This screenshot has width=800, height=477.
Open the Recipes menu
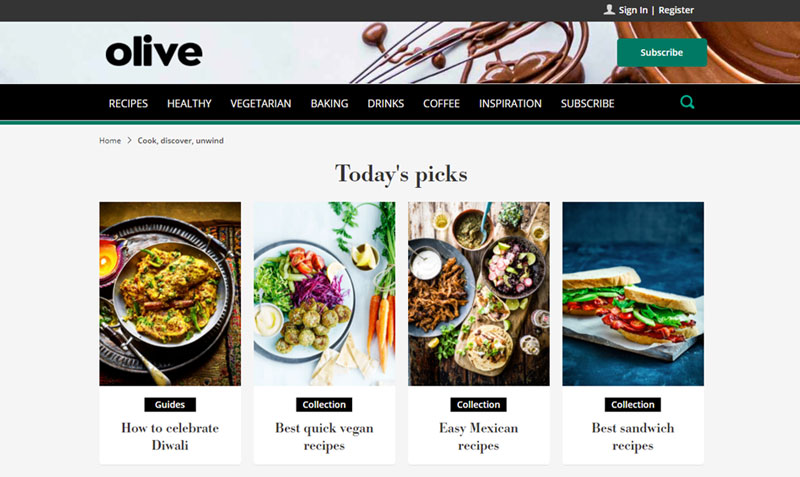tap(128, 104)
